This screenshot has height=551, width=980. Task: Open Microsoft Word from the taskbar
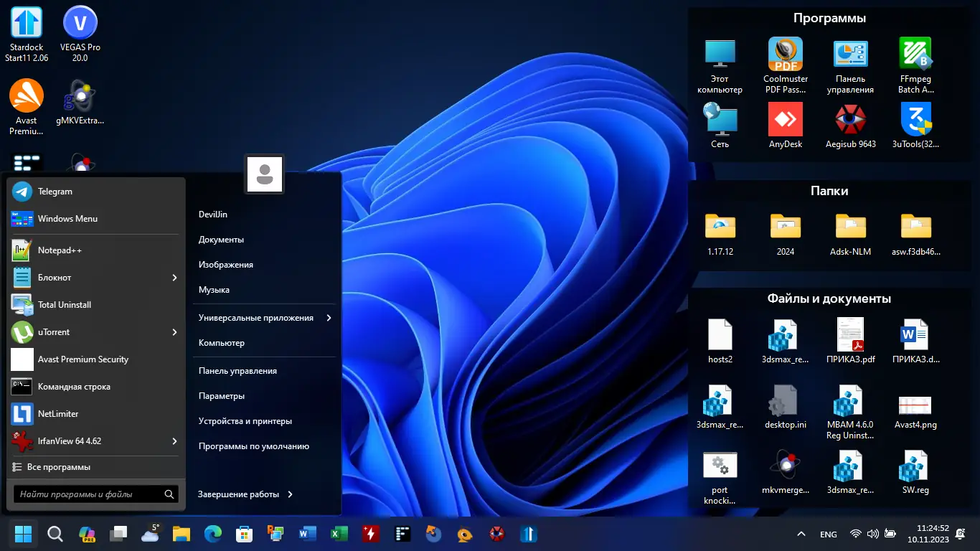pyautogui.click(x=307, y=534)
